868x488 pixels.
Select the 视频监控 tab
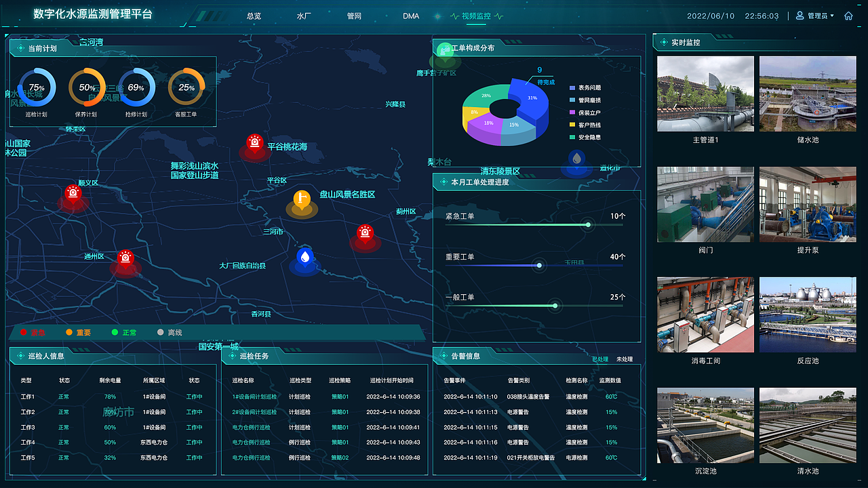(476, 16)
